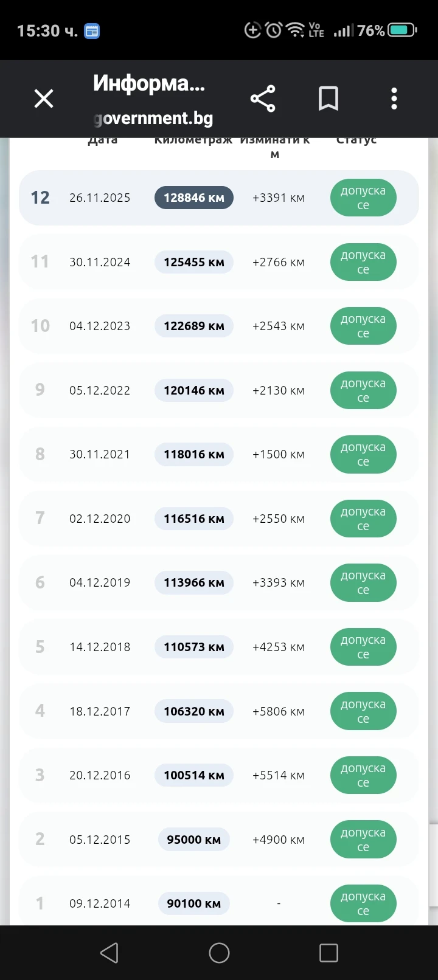The image size is (438, 980).
Task: Select inspection row dated 30.11.2024
Action: [x=219, y=262]
